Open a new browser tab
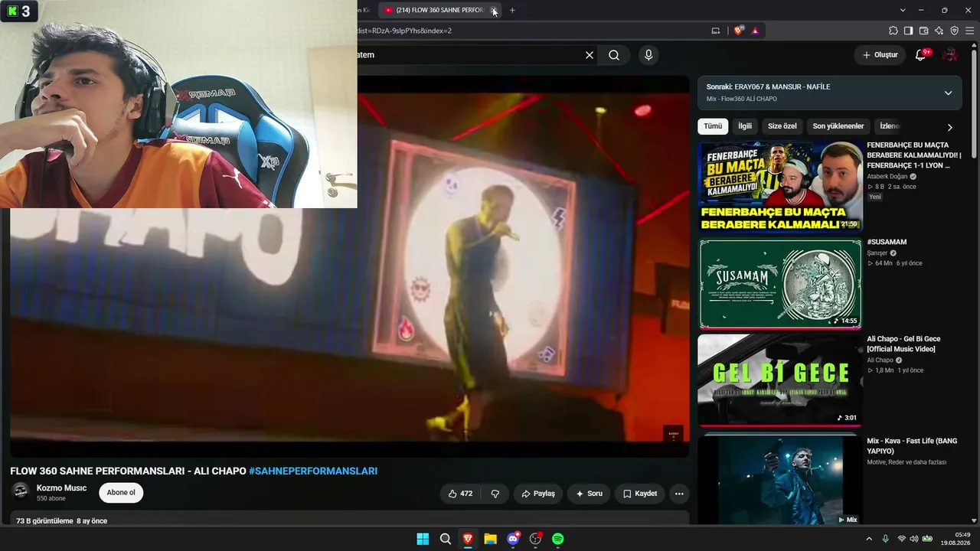Screen dimensions: 980x551 (x=512, y=10)
